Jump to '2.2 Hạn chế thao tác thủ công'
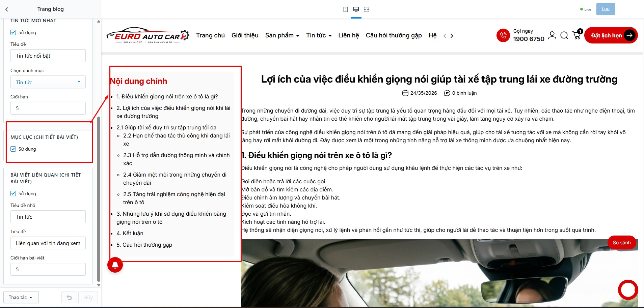The image size is (644, 308). (177, 140)
